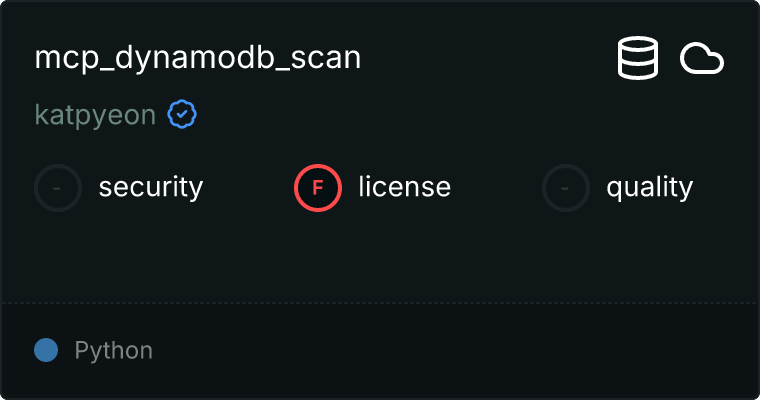This screenshot has width=760, height=400.
Task: Click the Python language text
Action: pyautogui.click(x=113, y=351)
